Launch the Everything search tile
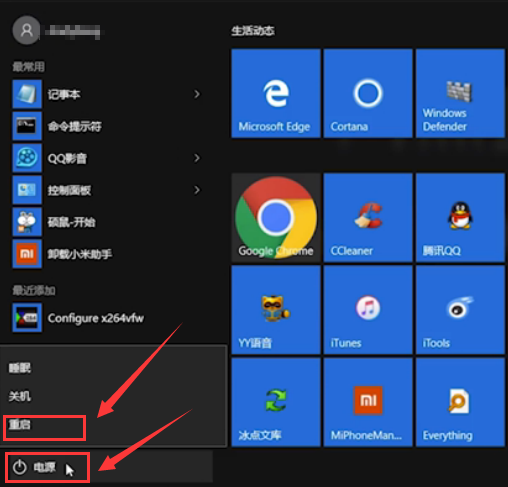 pyautogui.click(x=460, y=402)
